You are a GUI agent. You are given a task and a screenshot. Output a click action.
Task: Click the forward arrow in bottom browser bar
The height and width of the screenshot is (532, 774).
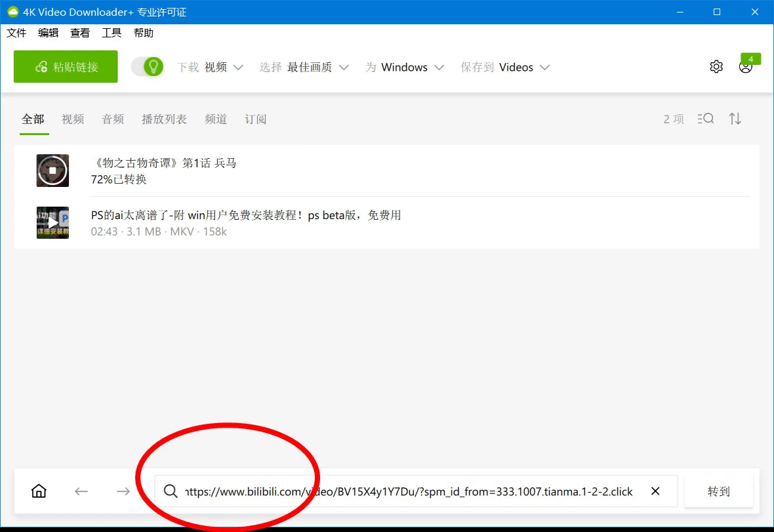click(123, 491)
